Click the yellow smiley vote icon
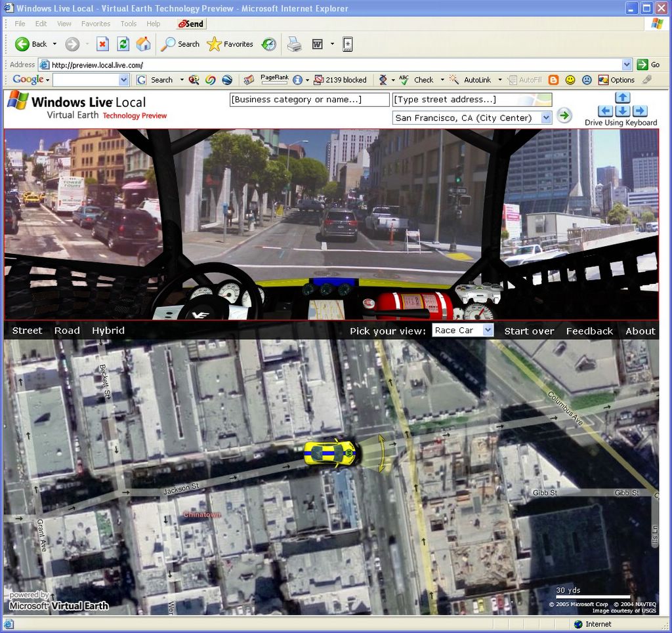The height and width of the screenshot is (633, 672). (570, 80)
